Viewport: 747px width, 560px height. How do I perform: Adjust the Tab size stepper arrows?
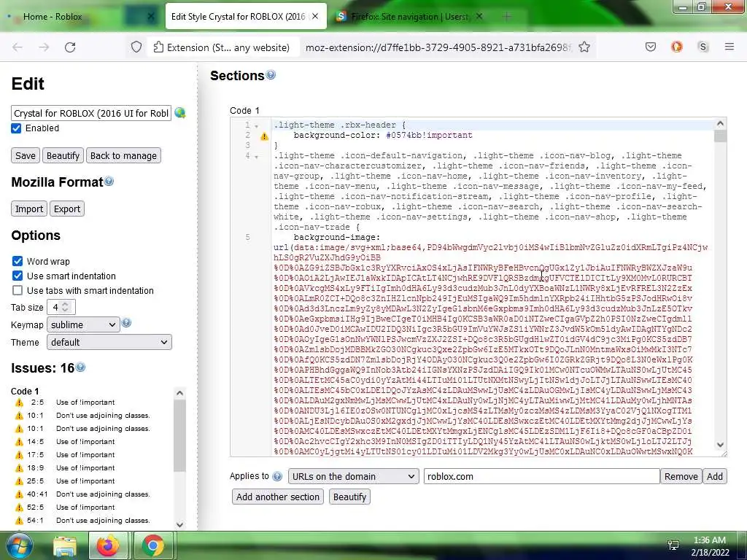click(x=65, y=307)
